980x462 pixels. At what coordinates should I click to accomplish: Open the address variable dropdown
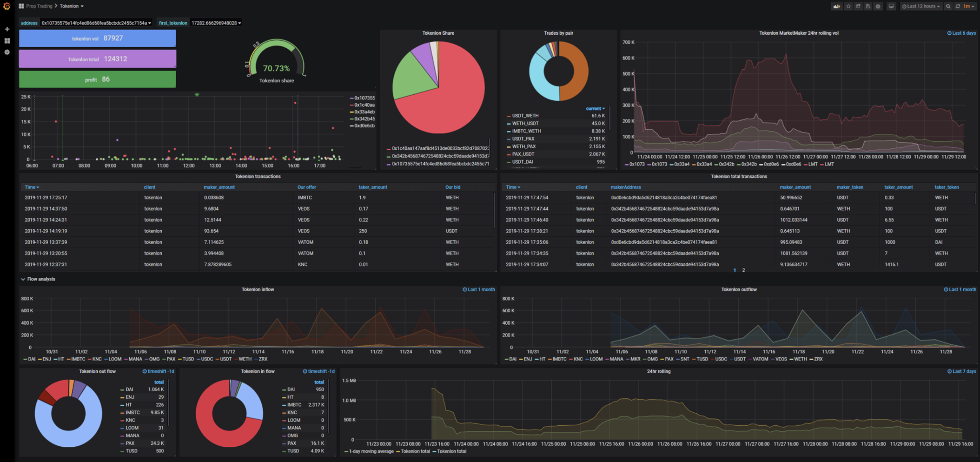click(x=96, y=23)
